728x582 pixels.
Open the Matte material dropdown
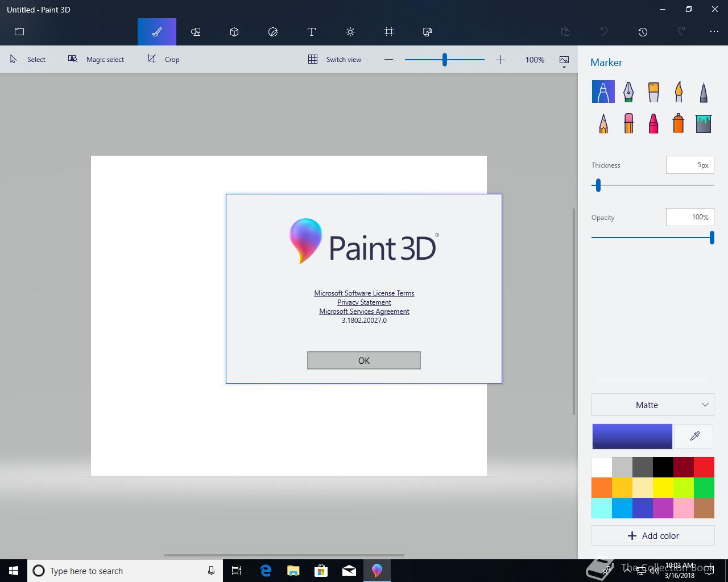[652, 405]
